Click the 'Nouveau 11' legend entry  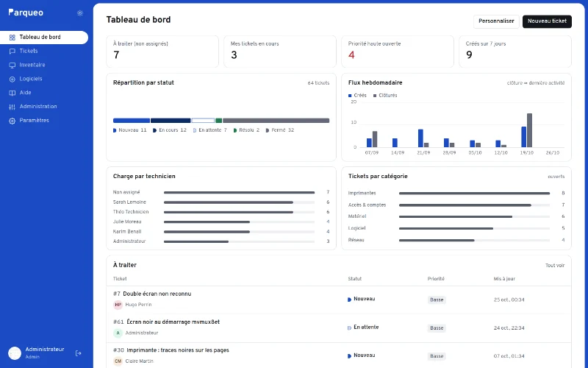pyautogui.click(x=130, y=130)
